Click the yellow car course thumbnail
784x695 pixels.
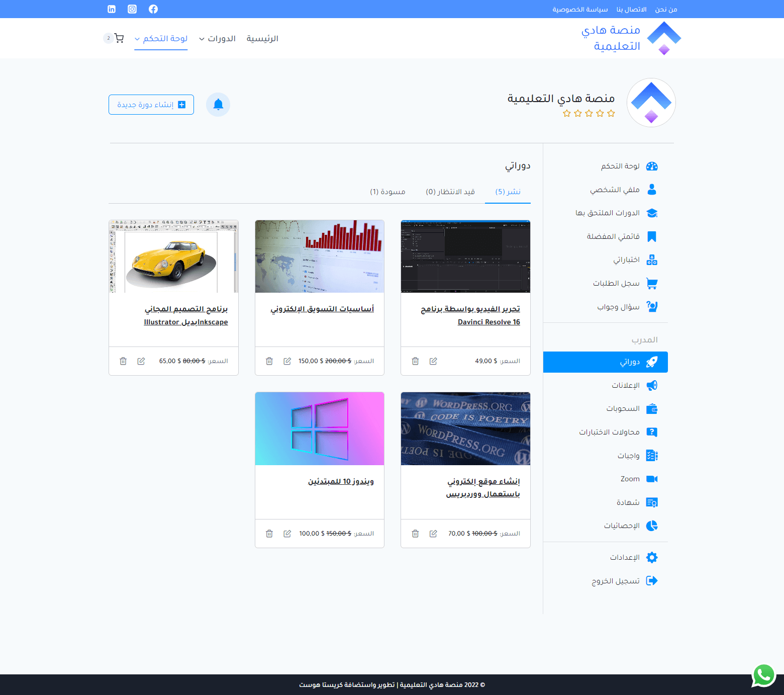(x=173, y=256)
